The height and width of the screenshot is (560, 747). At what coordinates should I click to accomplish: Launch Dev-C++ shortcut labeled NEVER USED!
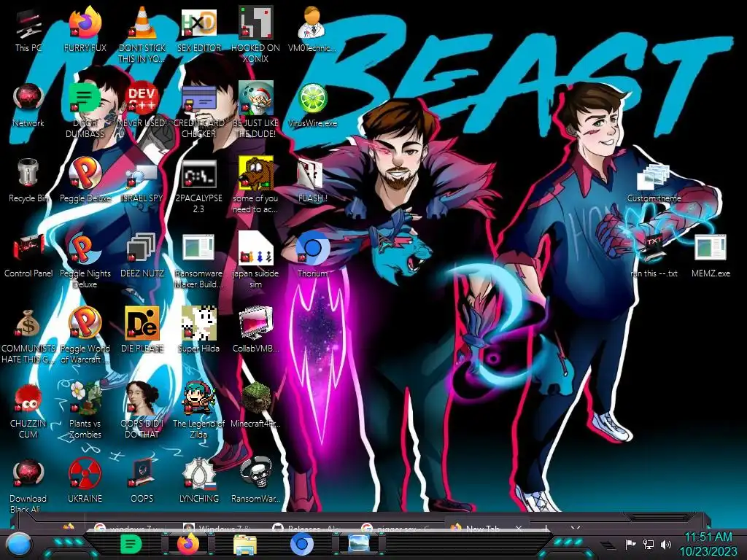pos(142,104)
